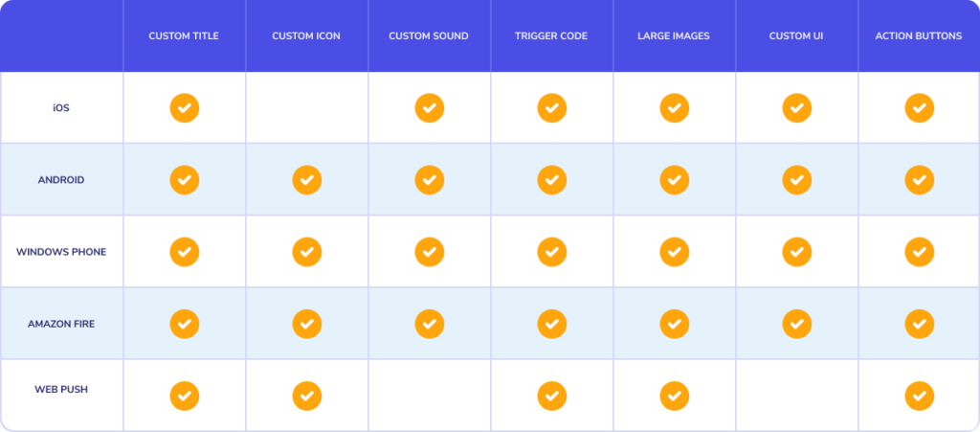
Task: Select the Windows Phone Large Images checkmark
Action: [675, 252]
